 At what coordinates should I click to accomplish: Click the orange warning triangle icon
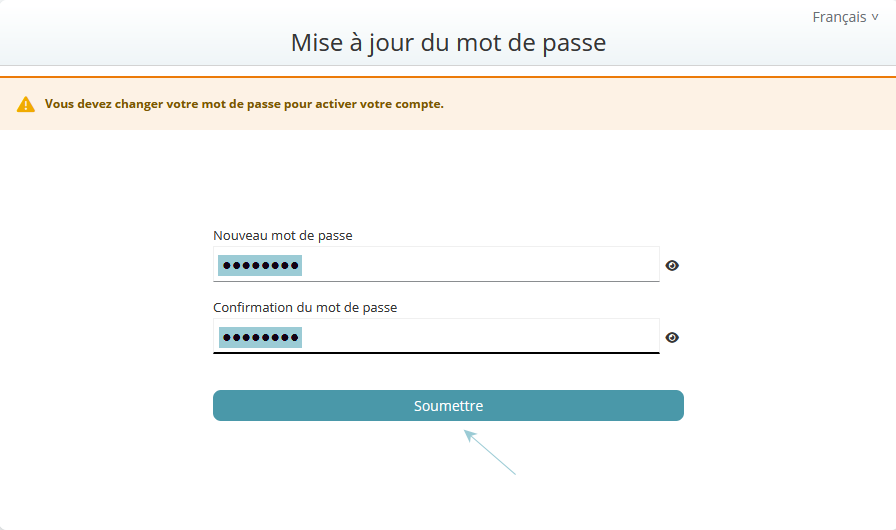point(26,104)
